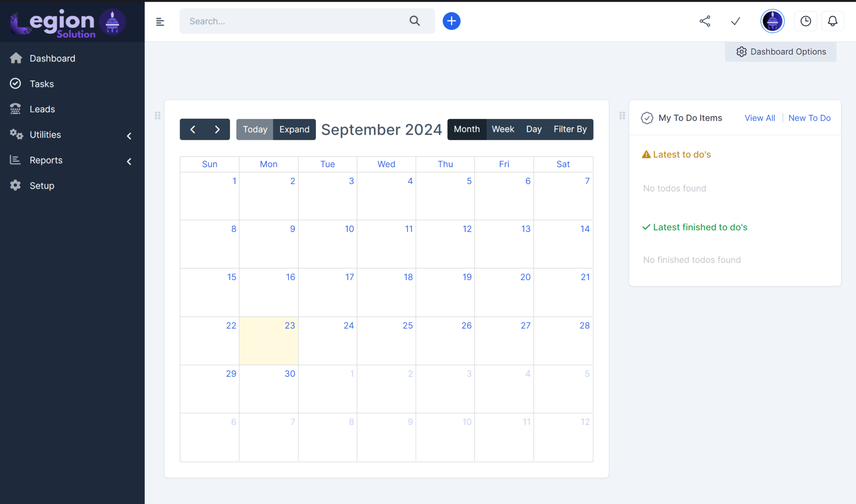Click the New To Do link
856x504 pixels.
coord(809,118)
